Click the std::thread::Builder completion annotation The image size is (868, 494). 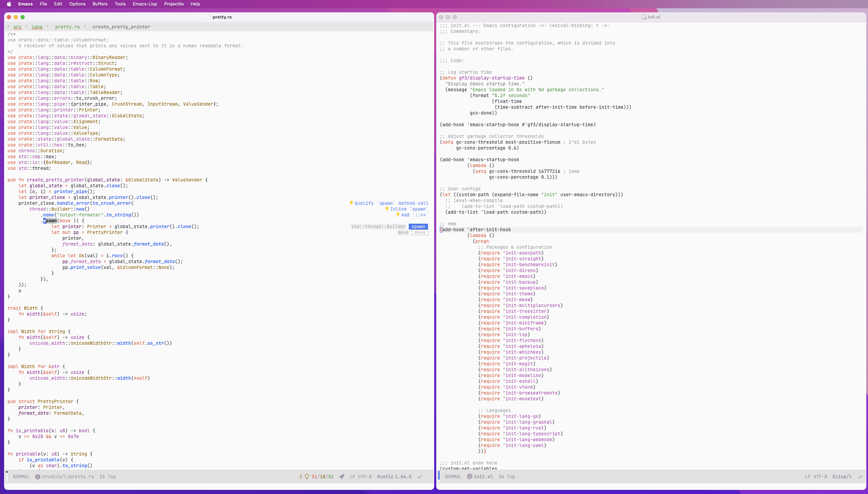(378, 227)
